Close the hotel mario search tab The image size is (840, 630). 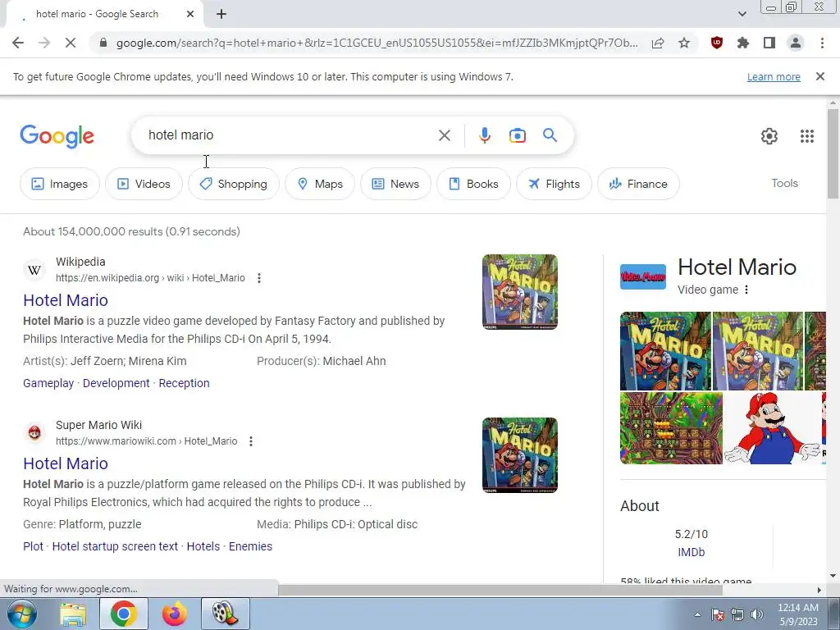[190, 14]
